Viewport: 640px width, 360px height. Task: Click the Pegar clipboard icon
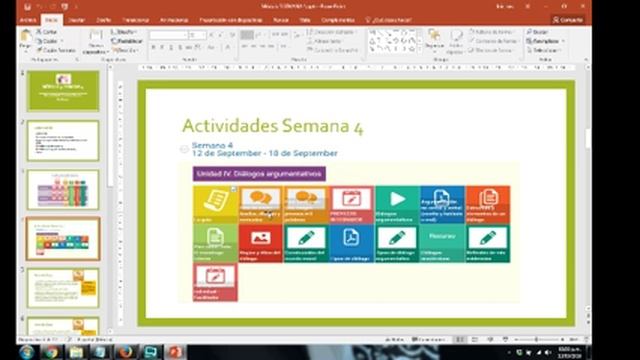click(25, 36)
